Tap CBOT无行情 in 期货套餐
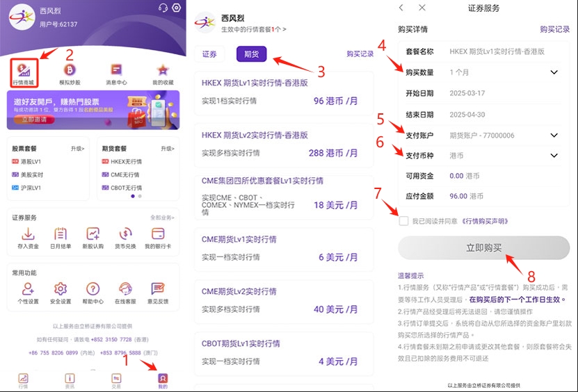578x392 pixels. pos(122,188)
